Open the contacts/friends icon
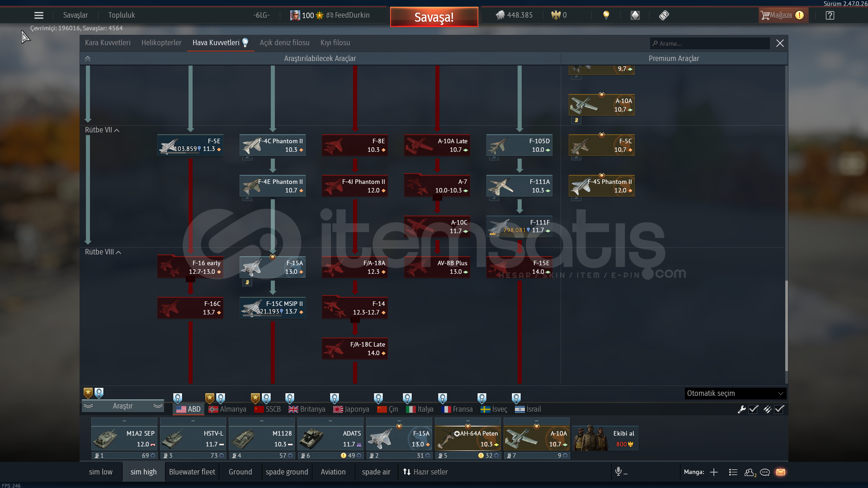 [750, 472]
